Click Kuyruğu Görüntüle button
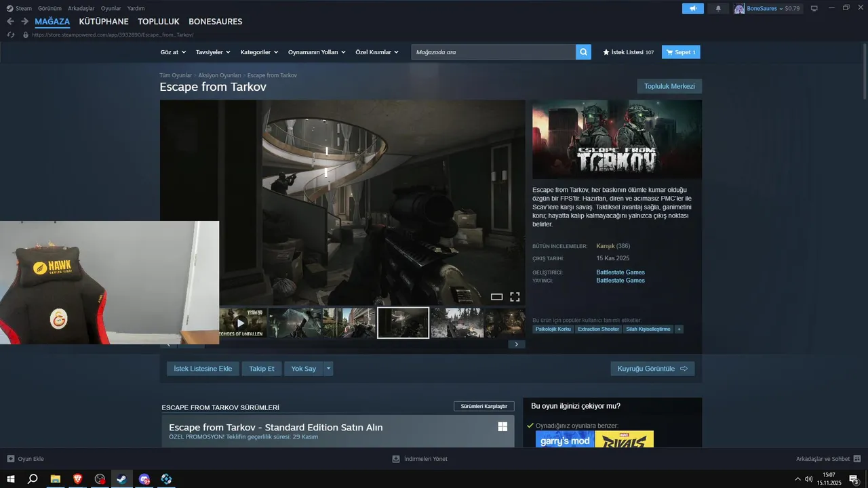The height and width of the screenshot is (488, 868). click(652, 369)
